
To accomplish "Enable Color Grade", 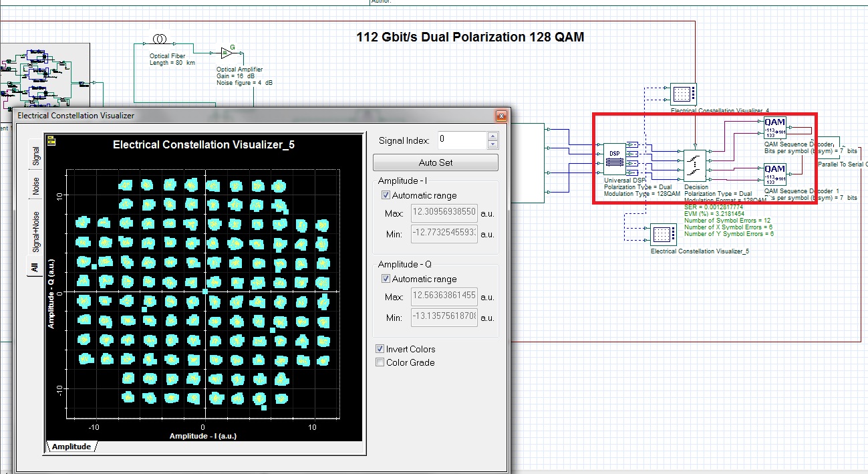I will click(380, 362).
